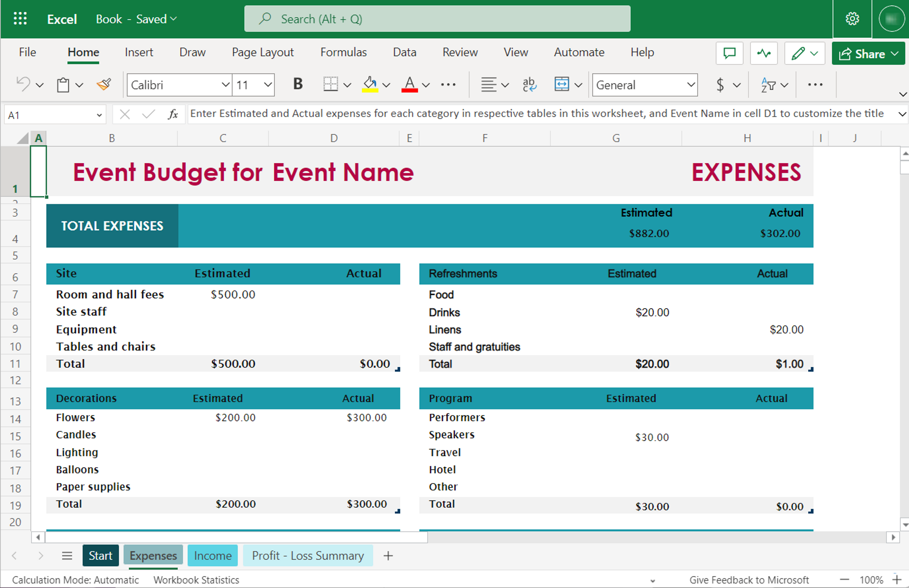Click the Sort and Filter icon
This screenshot has width=909, height=588.
pos(768,84)
